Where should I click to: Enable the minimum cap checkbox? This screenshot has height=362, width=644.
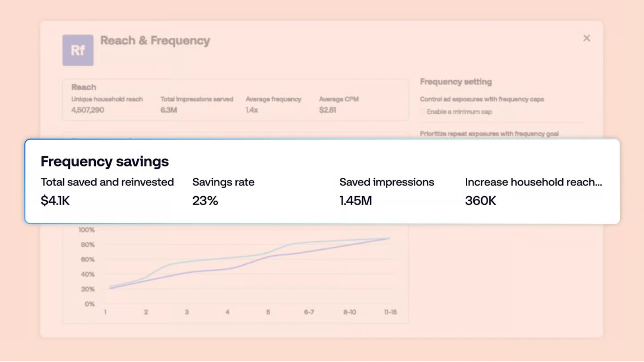[423, 112]
